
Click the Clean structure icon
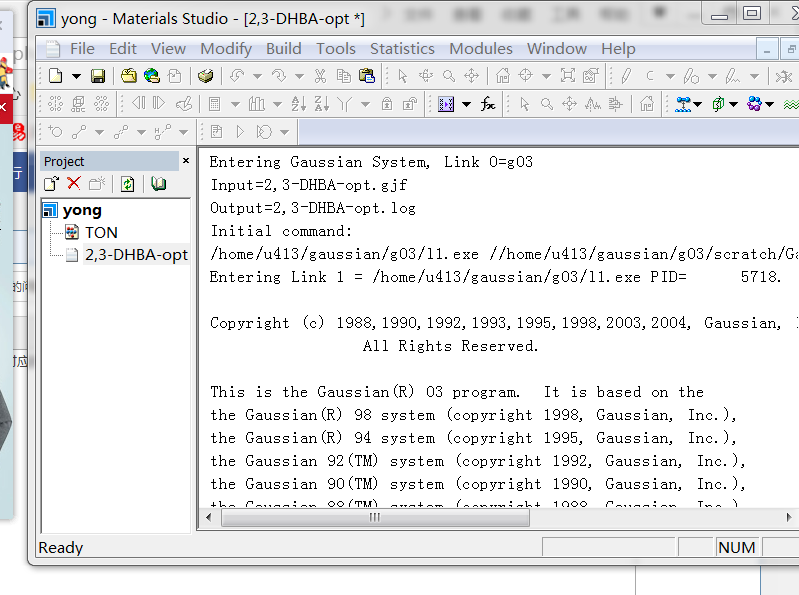[784, 76]
